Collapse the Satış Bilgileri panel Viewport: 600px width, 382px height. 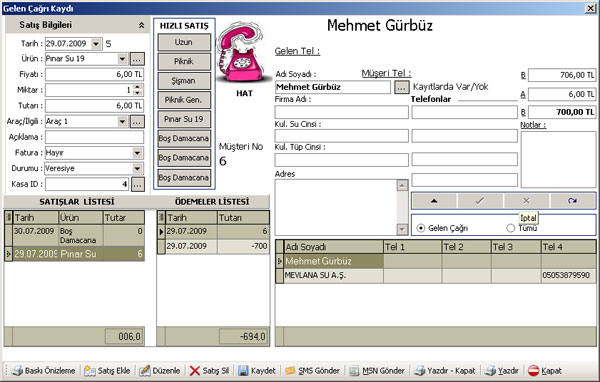(141, 25)
